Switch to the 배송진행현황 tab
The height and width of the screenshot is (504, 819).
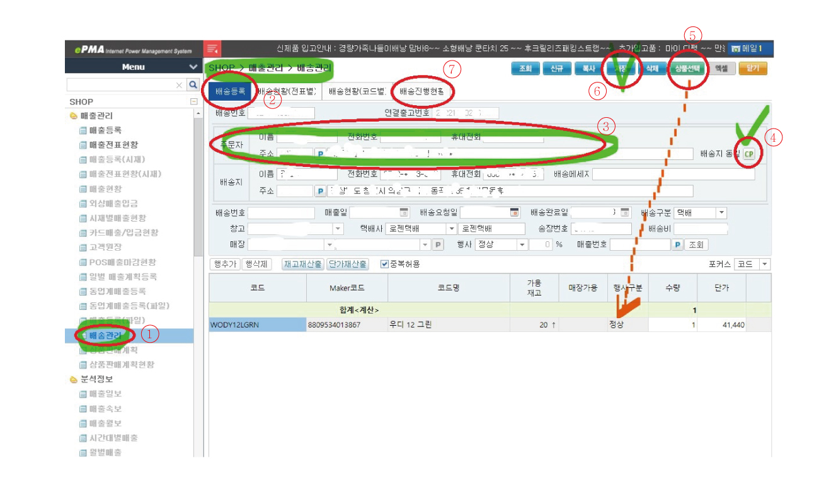[x=421, y=91]
